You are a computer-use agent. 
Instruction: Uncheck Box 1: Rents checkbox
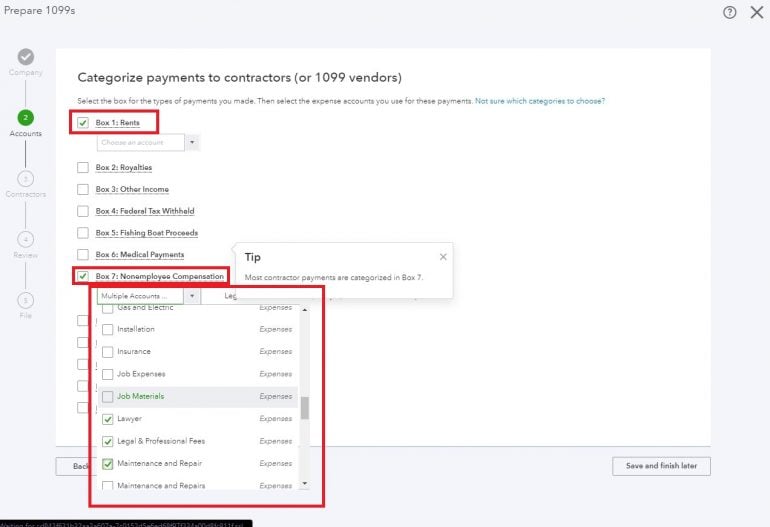83,123
